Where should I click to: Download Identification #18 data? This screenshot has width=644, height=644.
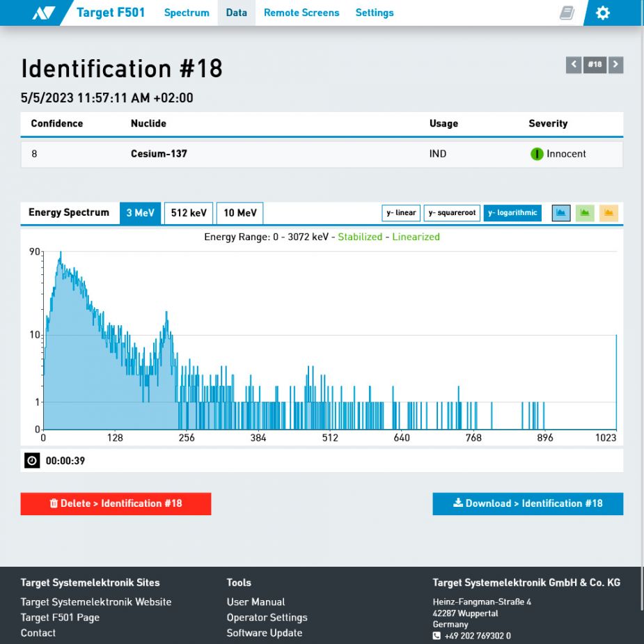tap(528, 503)
